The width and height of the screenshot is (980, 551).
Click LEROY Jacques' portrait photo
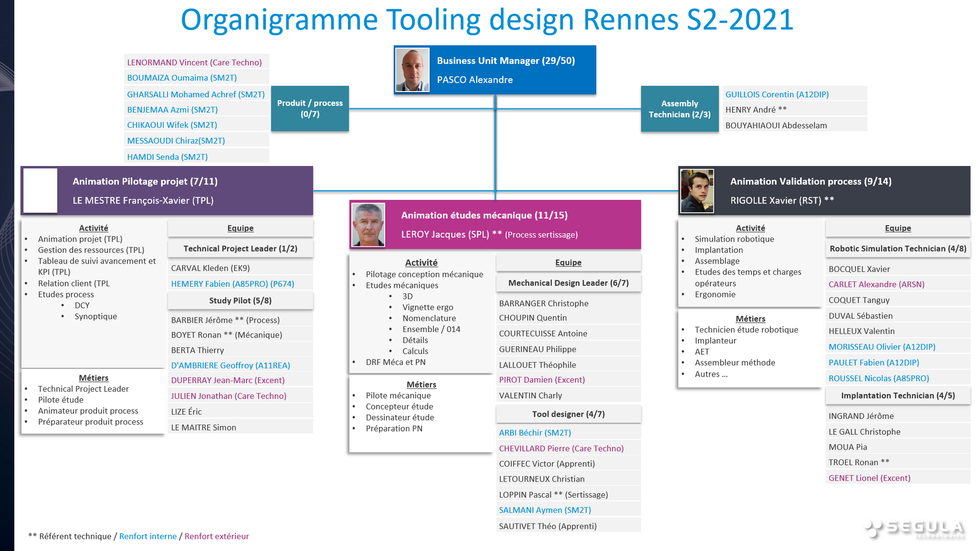368,224
